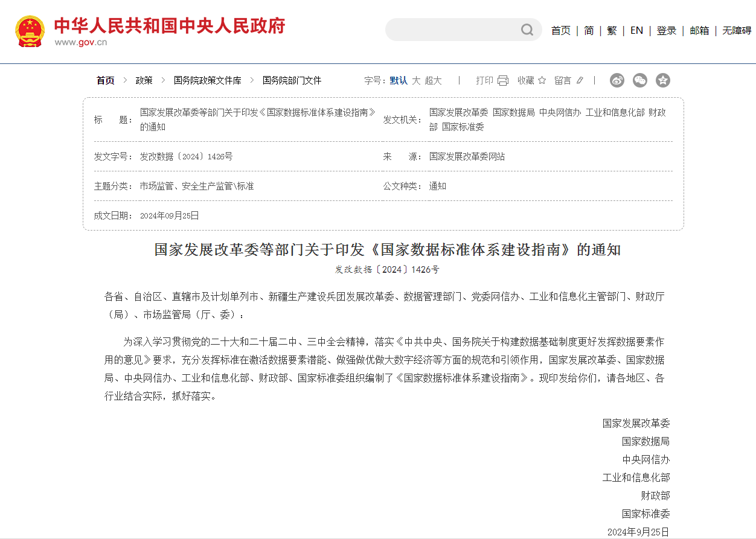Click the pencil icon next to 留言

coord(580,80)
